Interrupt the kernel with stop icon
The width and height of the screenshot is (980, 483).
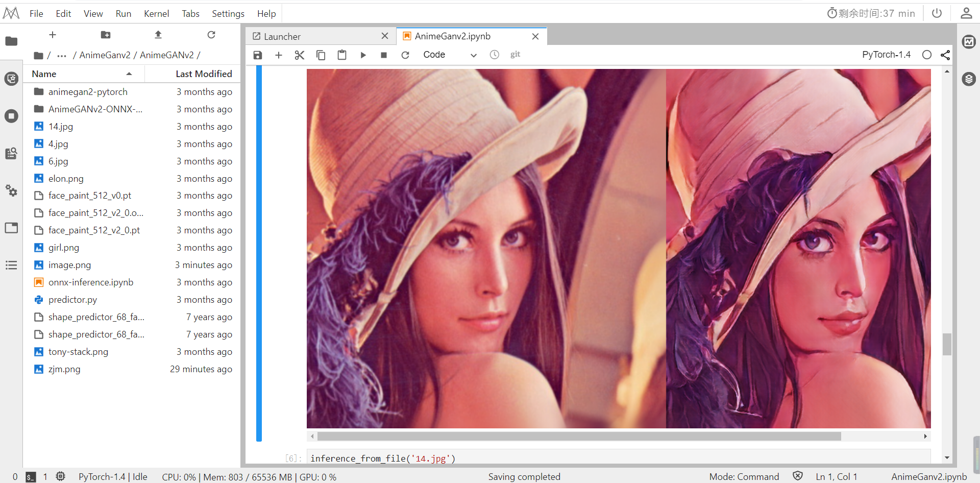pos(384,55)
